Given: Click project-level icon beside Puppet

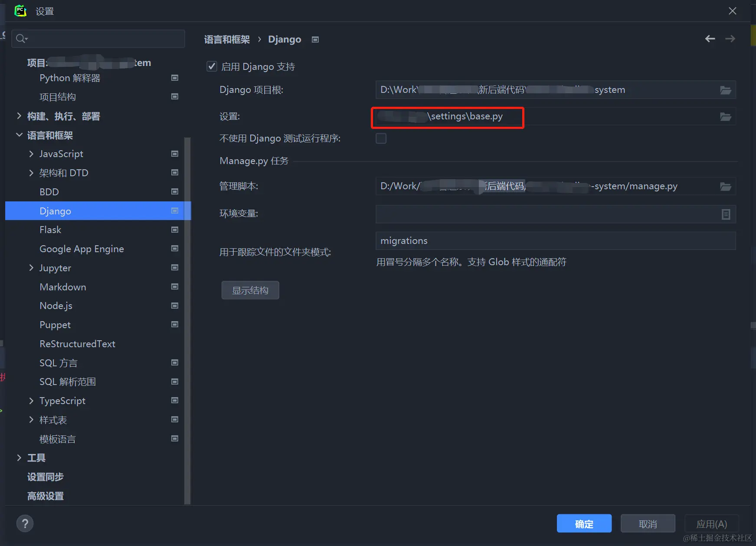Looking at the screenshot, I should [x=175, y=324].
